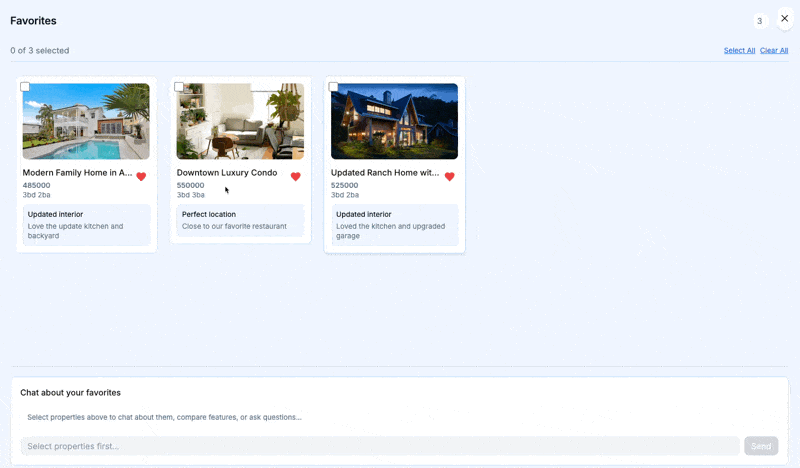Toggle the heart on Updated Ranch Home

(449, 177)
